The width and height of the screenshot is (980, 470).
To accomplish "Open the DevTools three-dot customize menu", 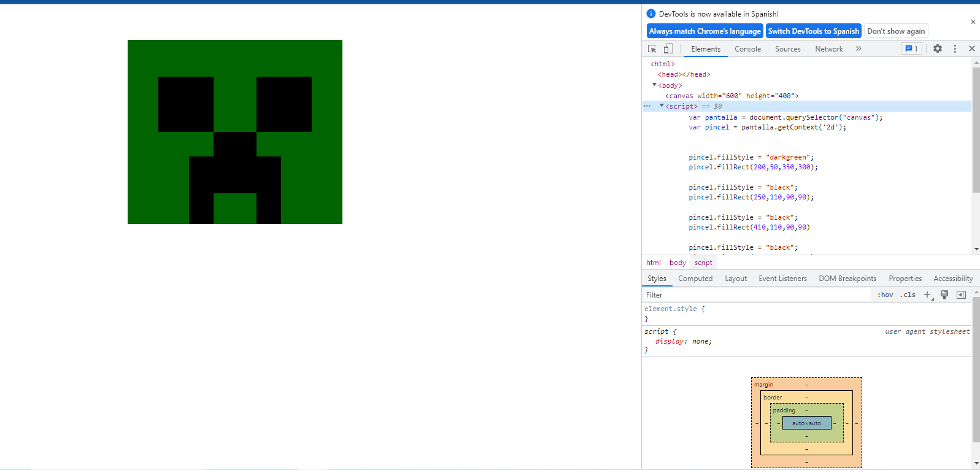I will [x=955, y=48].
